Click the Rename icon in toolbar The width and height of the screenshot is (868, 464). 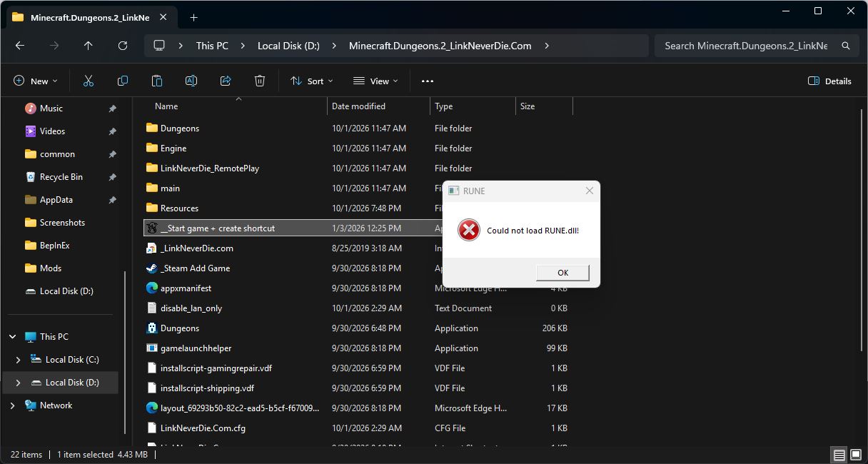(x=191, y=81)
